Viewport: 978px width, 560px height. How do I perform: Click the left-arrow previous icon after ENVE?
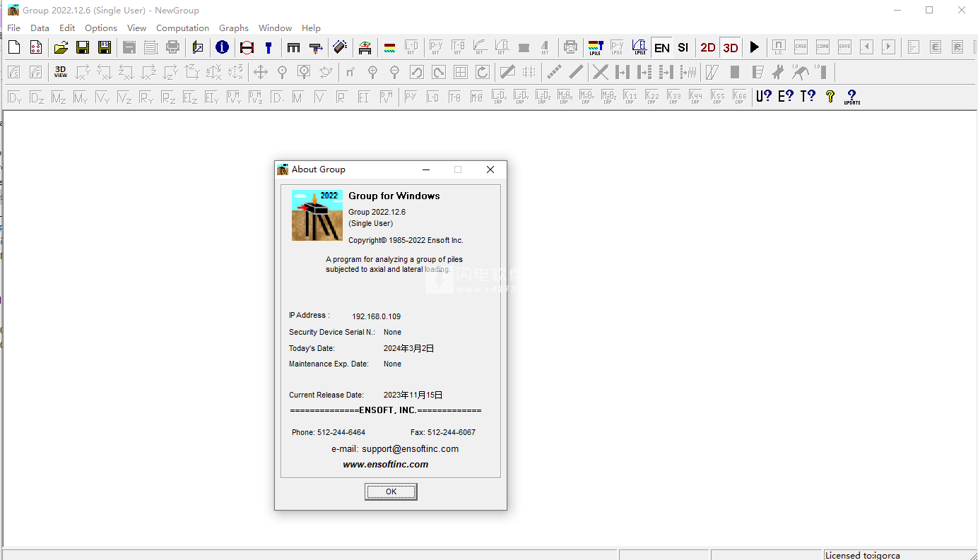click(866, 47)
